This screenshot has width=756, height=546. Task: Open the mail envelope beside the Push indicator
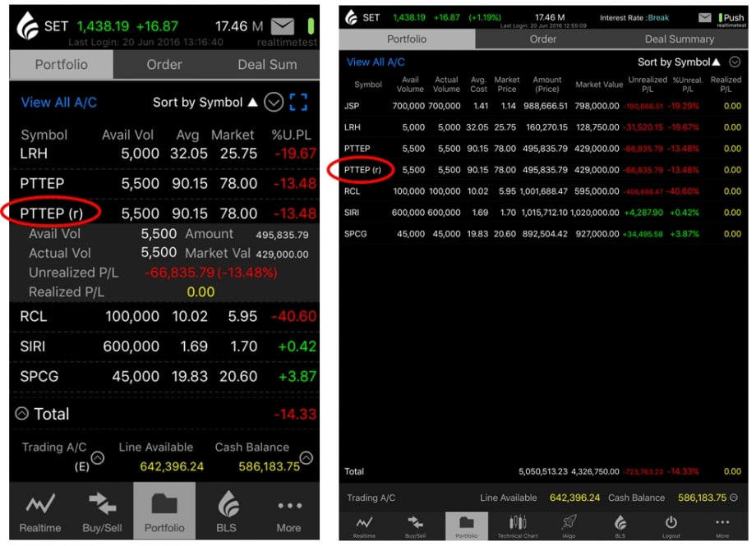coord(704,17)
